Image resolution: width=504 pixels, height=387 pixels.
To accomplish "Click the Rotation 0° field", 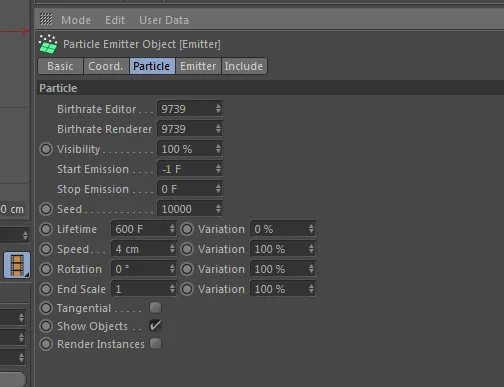I will click(x=144, y=269).
